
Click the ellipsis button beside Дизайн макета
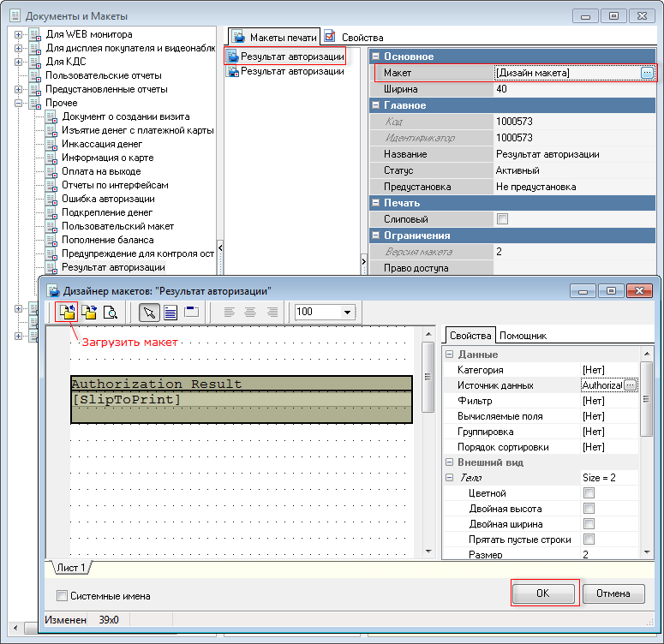pyautogui.click(x=647, y=74)
